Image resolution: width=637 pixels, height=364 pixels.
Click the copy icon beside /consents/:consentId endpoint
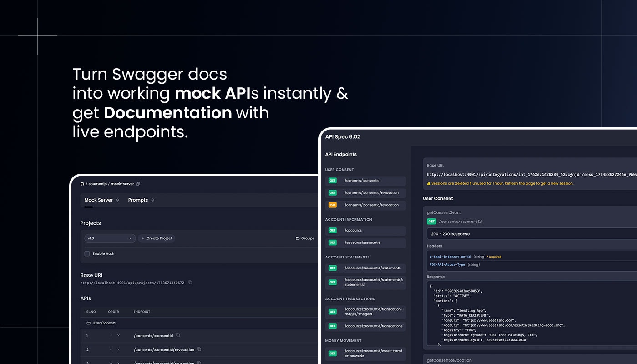click(x=178, y=335)
